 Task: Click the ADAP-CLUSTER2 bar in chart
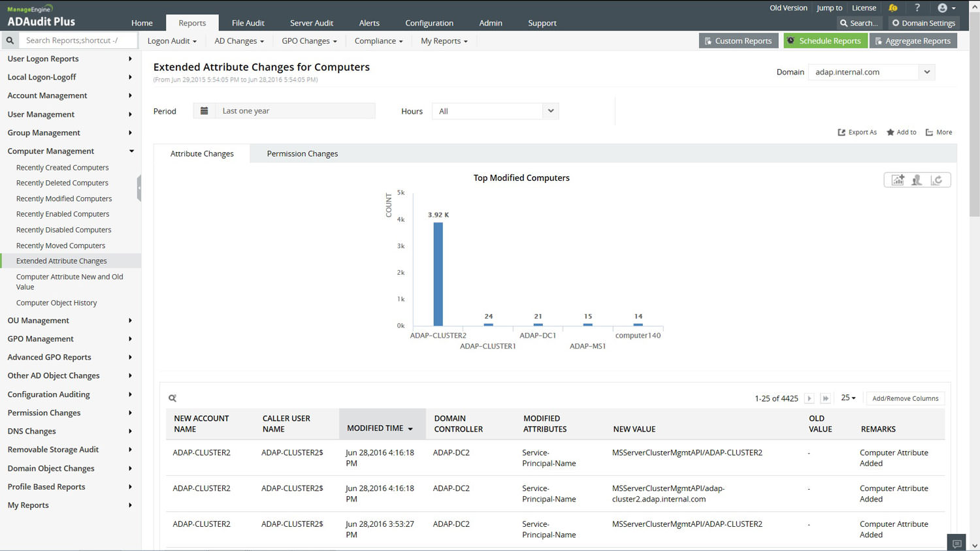click(x=438, y=274)
